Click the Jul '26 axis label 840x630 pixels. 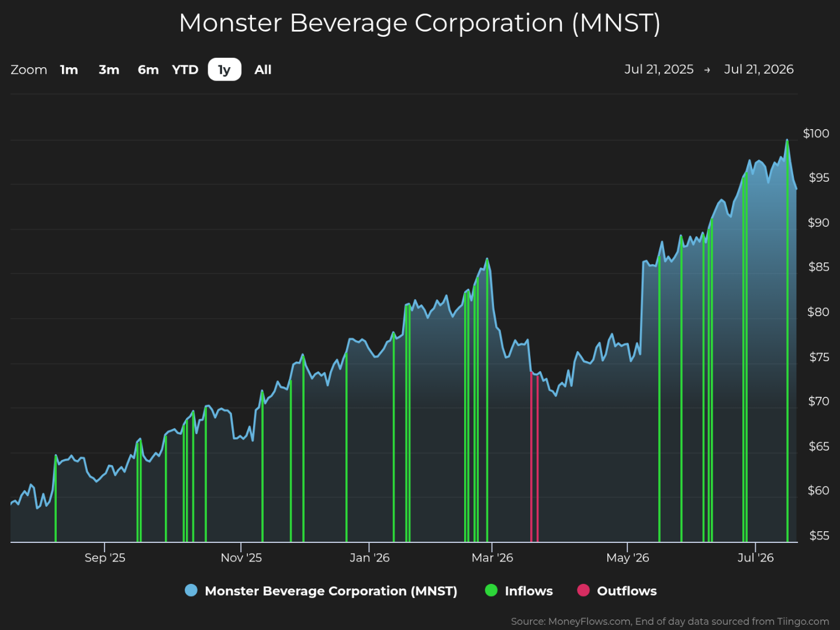tap(755, 558)
